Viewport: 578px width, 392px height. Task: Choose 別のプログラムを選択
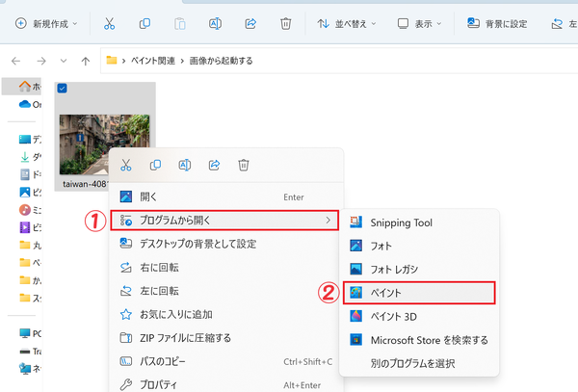pyautogui.click(x=419, y=364)
